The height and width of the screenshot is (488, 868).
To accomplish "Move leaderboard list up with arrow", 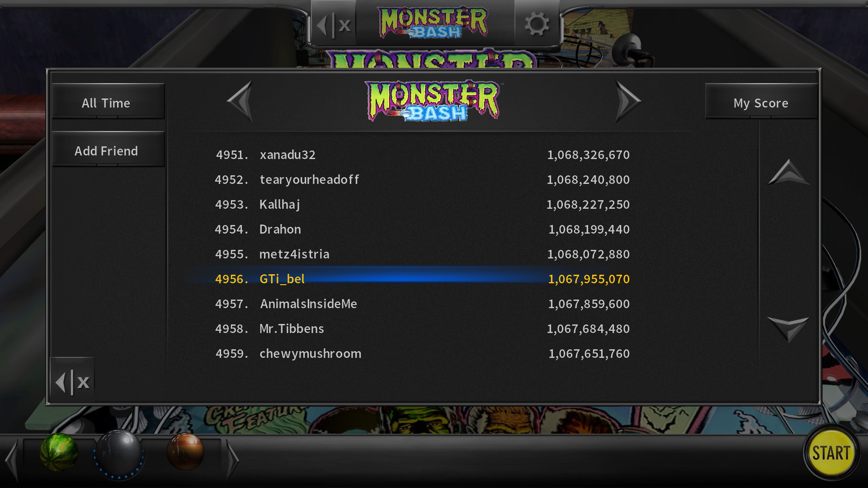I will pyautogui.click(x=789, y=172).
